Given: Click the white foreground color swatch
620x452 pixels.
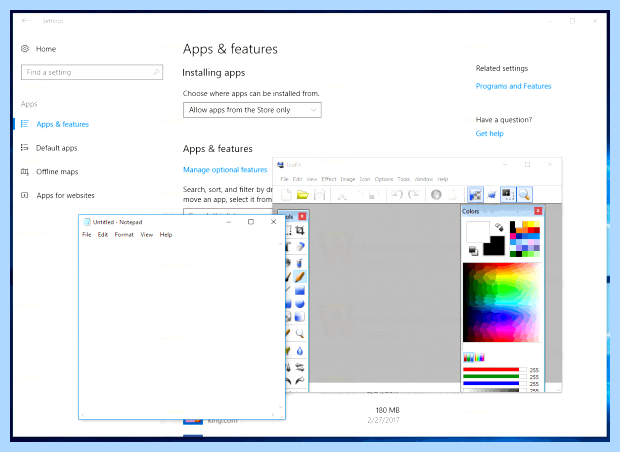Looking at the screenshot, I should click(478, 232).
